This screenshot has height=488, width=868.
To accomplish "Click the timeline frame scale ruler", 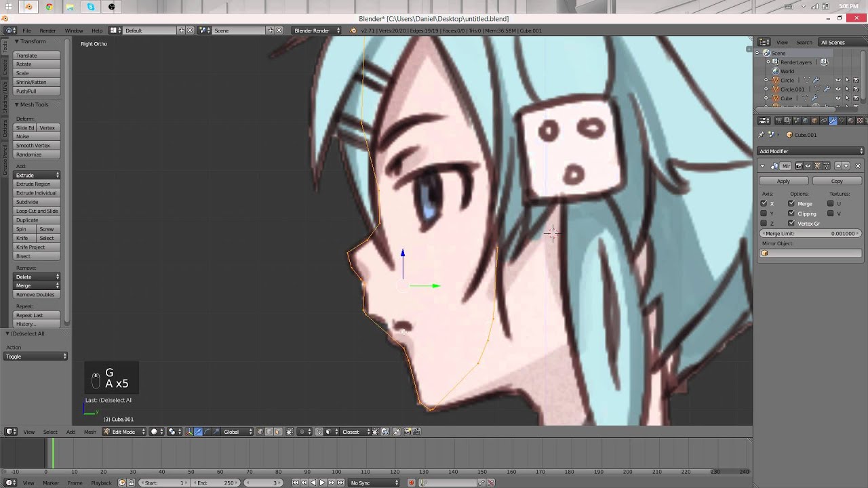I will click(376, 472).
